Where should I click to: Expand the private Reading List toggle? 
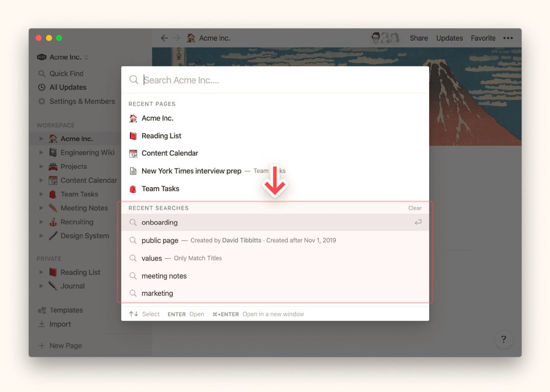point(41,273)
